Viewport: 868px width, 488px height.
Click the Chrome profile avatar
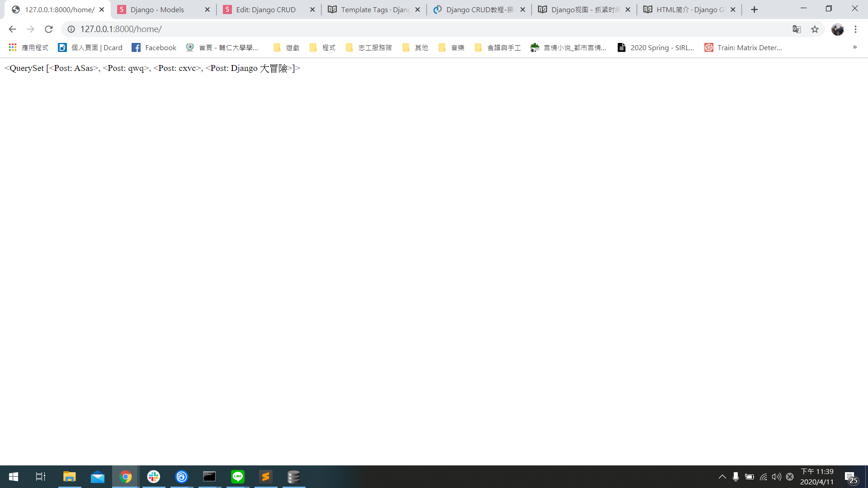pyautogui.click(x=837, y=29)
